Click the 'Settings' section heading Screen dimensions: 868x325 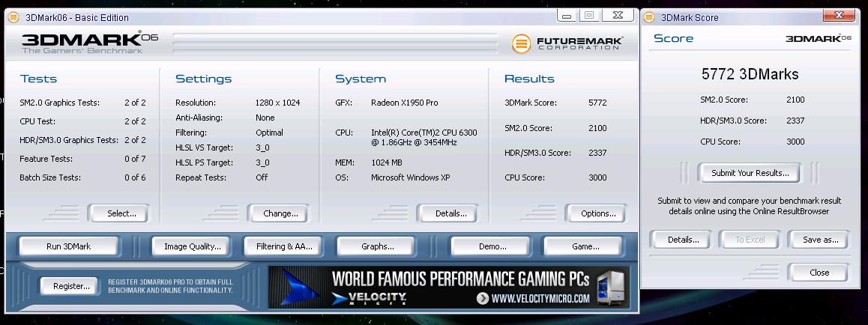203,79
